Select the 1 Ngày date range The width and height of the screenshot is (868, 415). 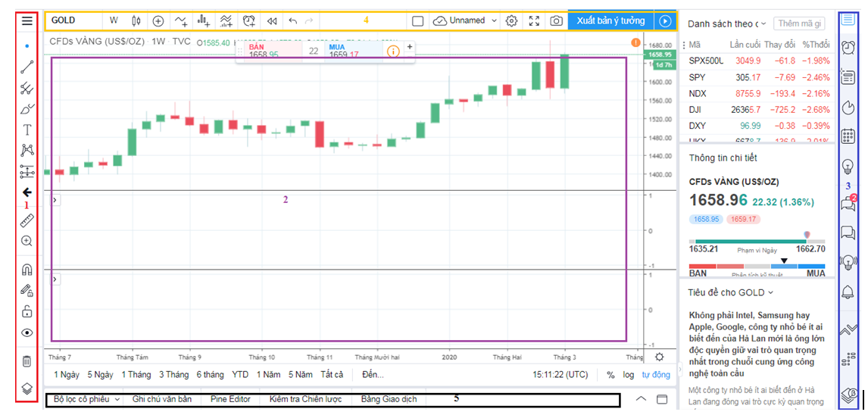(67, 375)
